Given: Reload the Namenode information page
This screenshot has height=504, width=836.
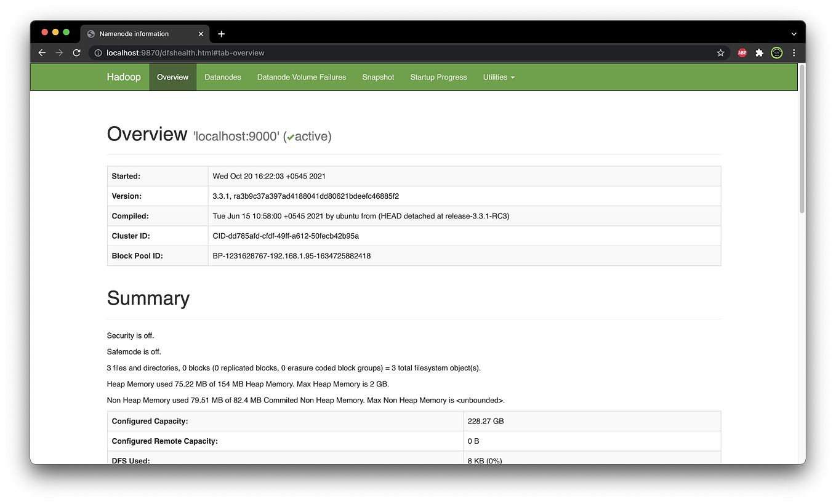Looking at the screenshot, I should coord(76,53).
